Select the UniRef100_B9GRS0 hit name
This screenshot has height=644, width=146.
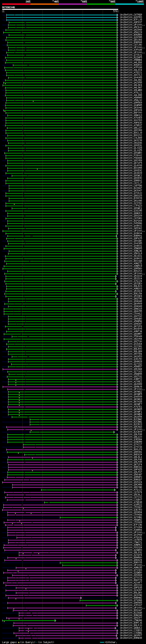(x=131, y=65)
